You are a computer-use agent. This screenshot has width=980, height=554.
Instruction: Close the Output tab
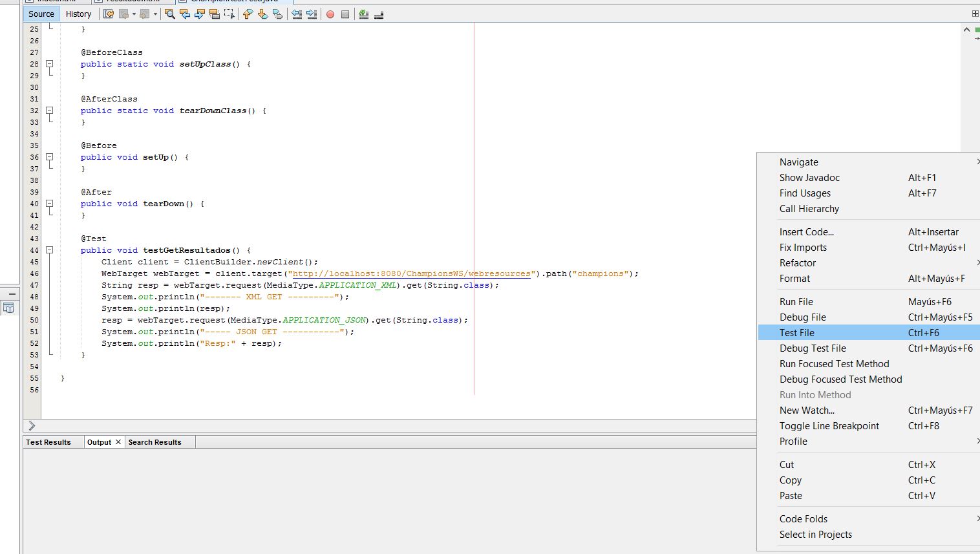(x=119, y=442)
